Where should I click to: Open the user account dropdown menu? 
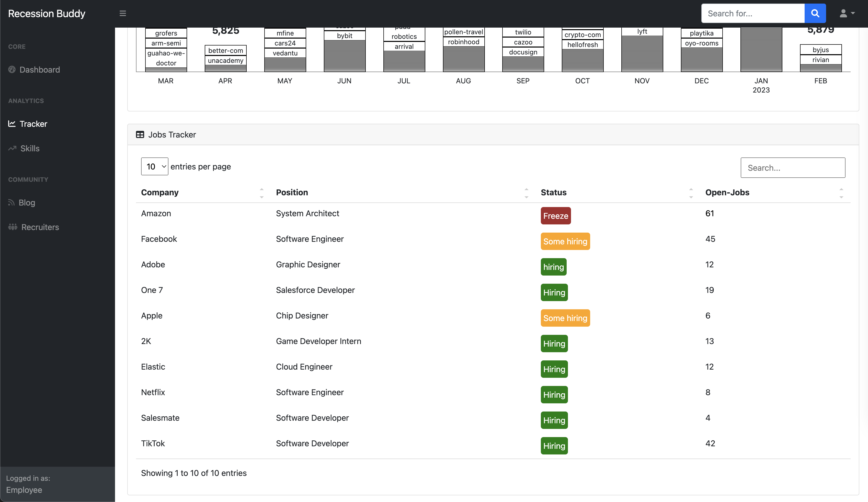coord(847,14)
